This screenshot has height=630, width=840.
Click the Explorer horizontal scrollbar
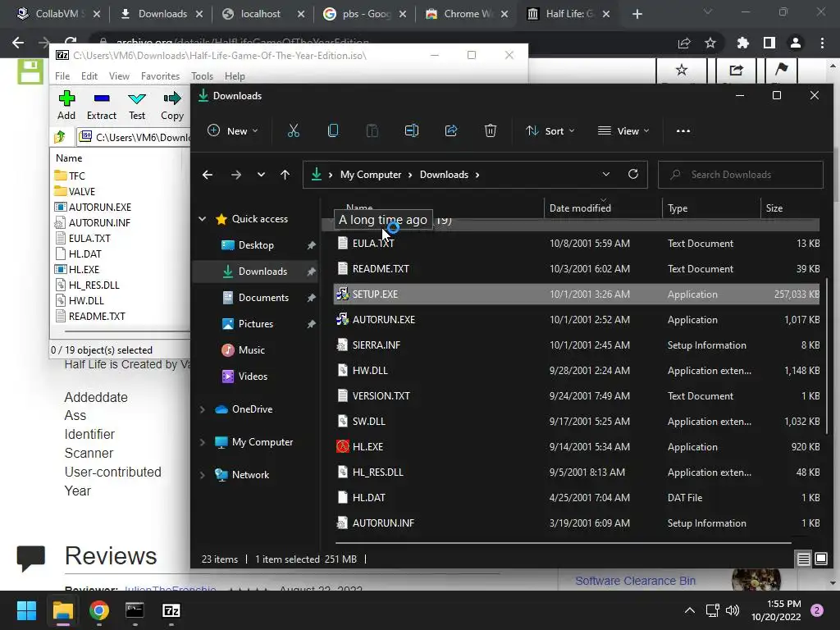pos(564,543)
